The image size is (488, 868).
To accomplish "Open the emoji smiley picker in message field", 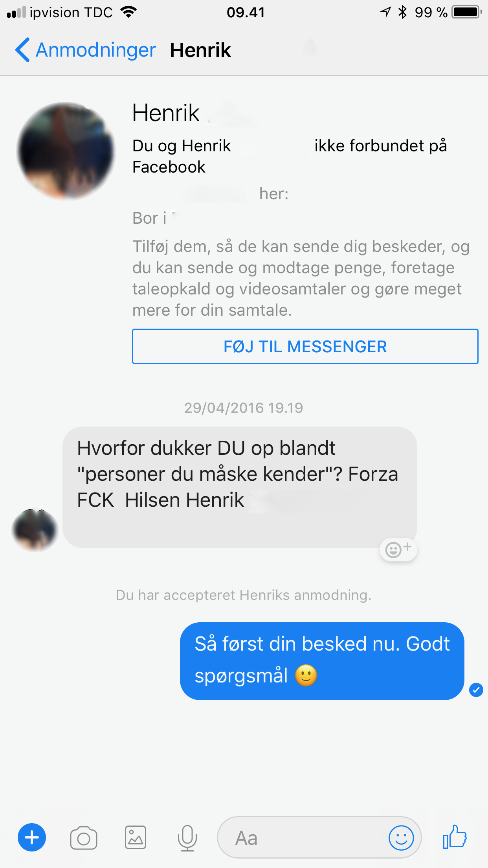I will coord(401,837).
